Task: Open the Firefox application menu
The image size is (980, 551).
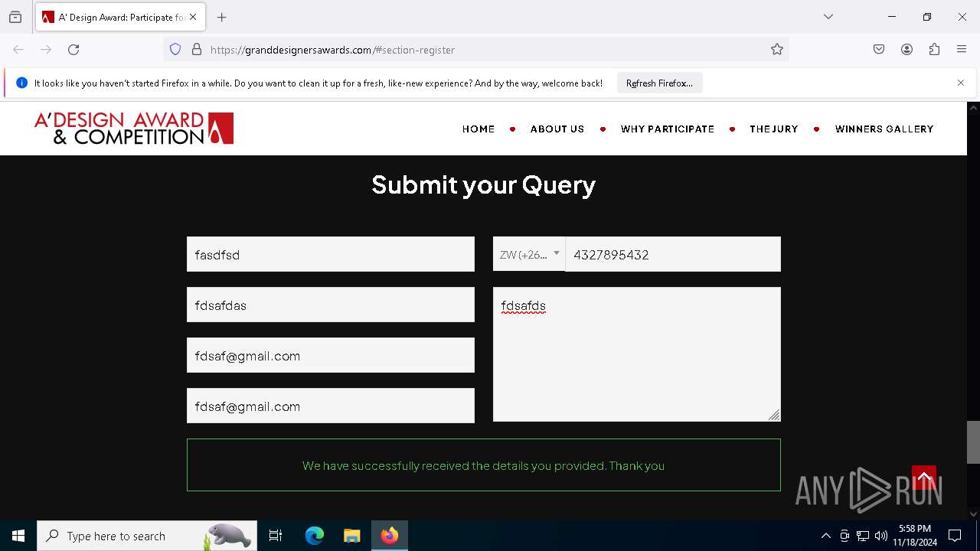Action: pos(962,50)
